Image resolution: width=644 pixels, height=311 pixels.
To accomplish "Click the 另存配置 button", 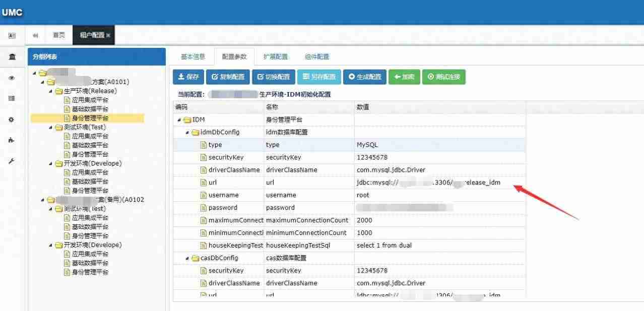I will pos(319,77).
